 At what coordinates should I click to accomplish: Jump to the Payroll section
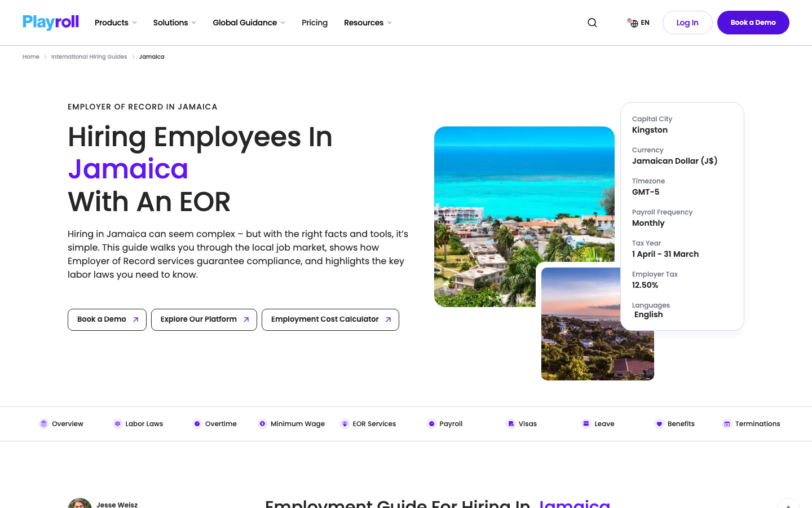pyautogui.click(x=445, y=424)
